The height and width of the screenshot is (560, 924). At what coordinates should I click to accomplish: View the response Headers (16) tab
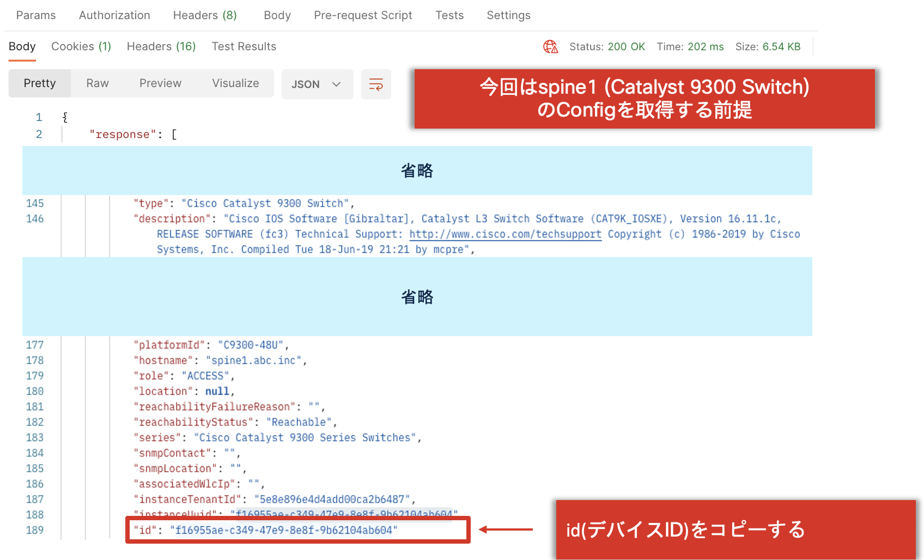point(161,47)
